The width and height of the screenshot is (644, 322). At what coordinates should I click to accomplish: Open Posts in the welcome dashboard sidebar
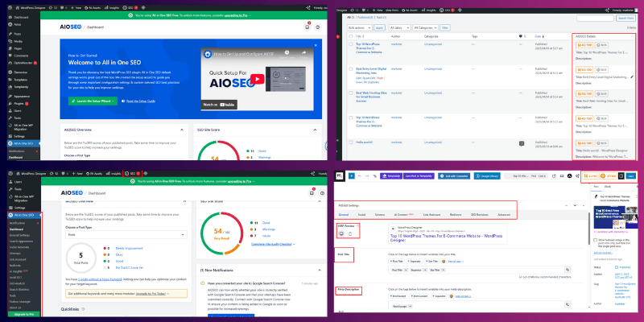click(x=18, y=34)
